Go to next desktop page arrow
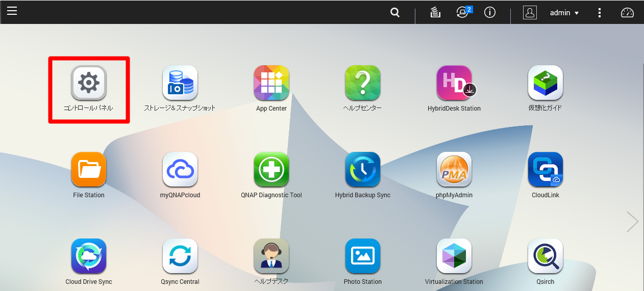 tap(633, 222)
